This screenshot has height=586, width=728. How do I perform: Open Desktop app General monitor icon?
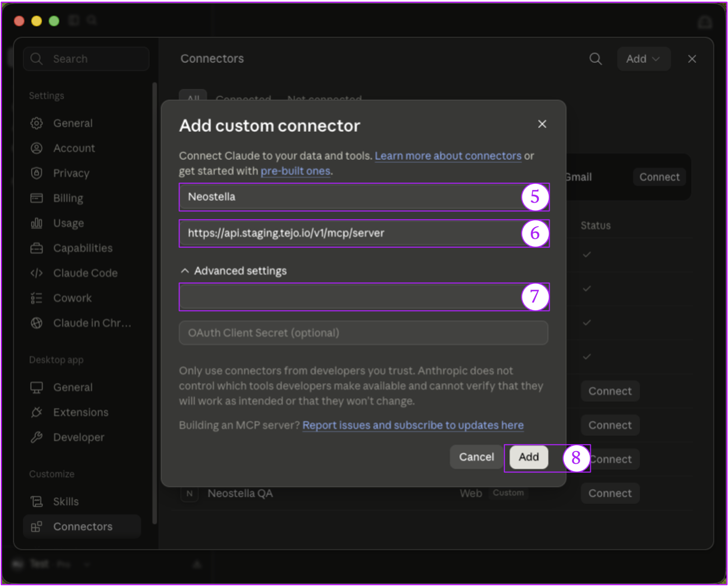(x=36, y=387)
